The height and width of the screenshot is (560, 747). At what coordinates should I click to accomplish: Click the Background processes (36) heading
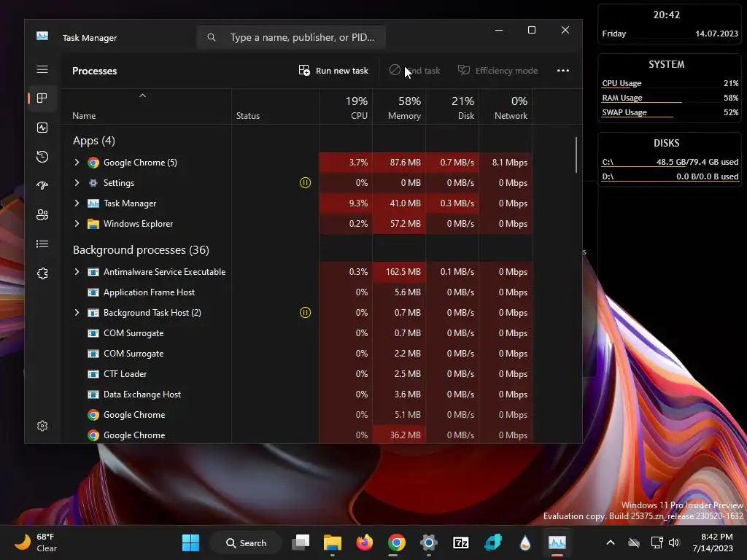[x=141, y=250]
